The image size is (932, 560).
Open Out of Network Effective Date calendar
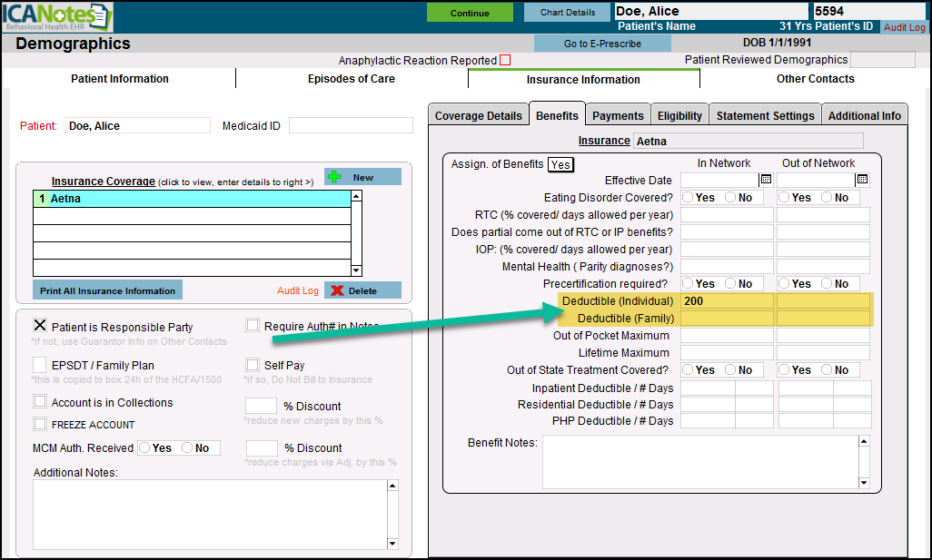(x=862, y=180)
